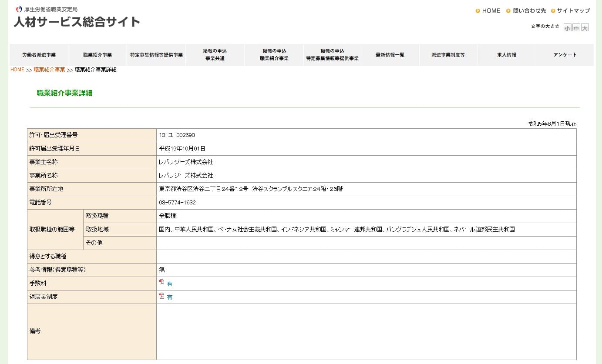Go to 掲載の申込 事業共通 menu
The width and height of the screenshot is (602, 364).
(x=215, y=55)
